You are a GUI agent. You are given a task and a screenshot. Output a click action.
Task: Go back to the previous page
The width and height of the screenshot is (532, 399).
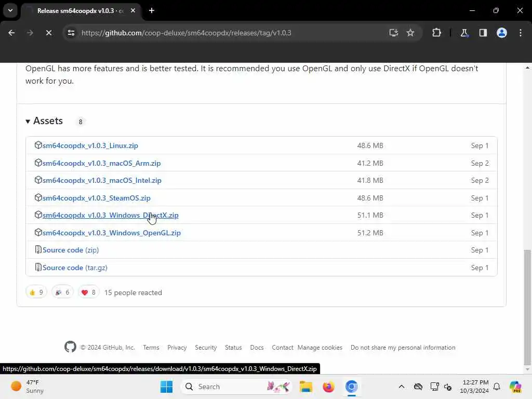tap(11, 33)
